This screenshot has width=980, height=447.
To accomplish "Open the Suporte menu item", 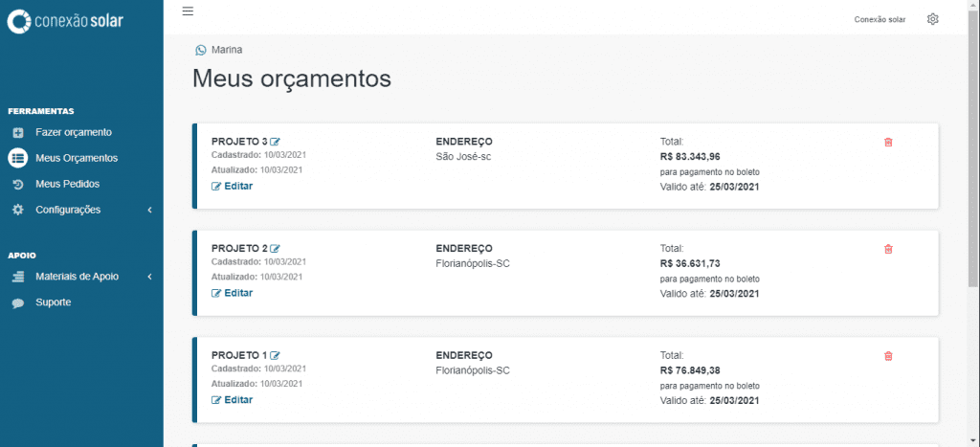I will tap(53, 302).
